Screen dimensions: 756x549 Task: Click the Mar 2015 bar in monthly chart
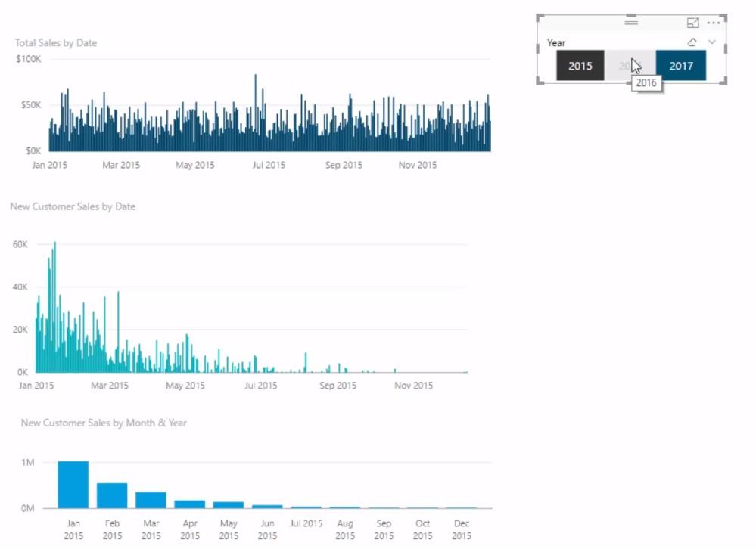pyautogui.click(x=151, y=500)
